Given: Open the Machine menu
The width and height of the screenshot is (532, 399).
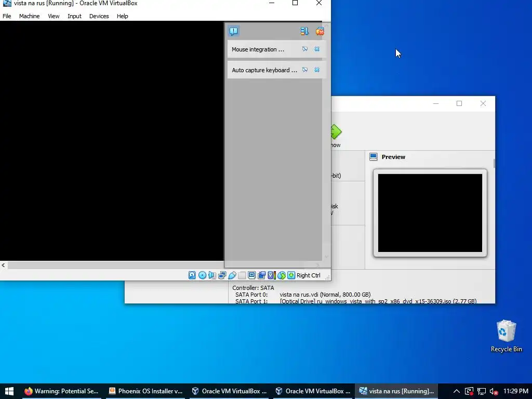Looking at the screenshot, I should (x=29, y=16).
